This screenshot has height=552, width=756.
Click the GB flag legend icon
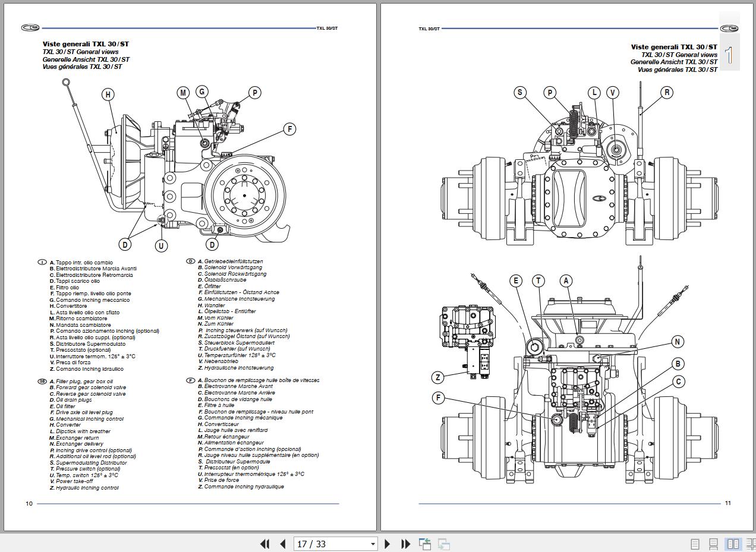(x=42, y=381)
